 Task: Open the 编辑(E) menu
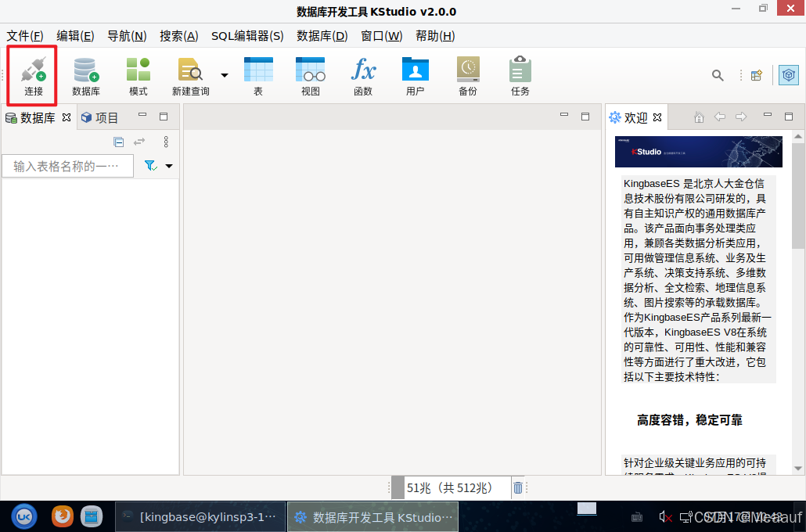point(75,36)
